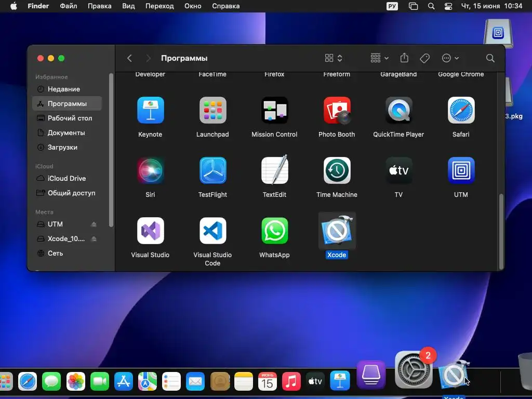
Task: Select the Safari app in Finder window
Action: click(461, 110)
